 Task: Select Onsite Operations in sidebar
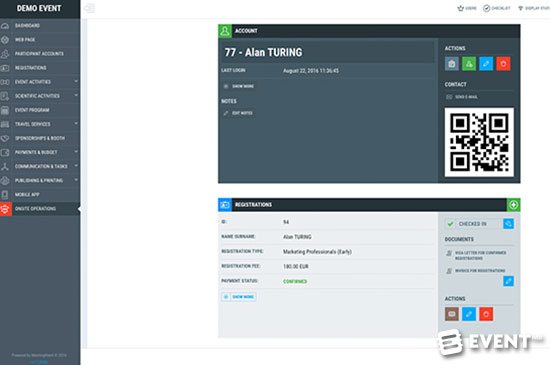pos(40,209)
